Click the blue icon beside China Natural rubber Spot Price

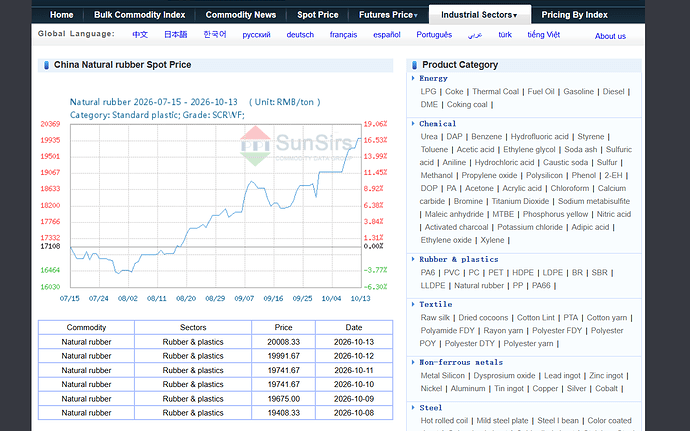46,65
